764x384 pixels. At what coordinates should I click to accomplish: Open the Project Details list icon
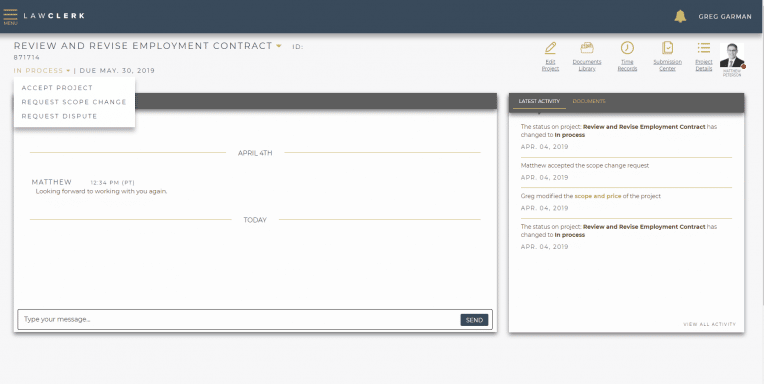[x=704, y=48]
